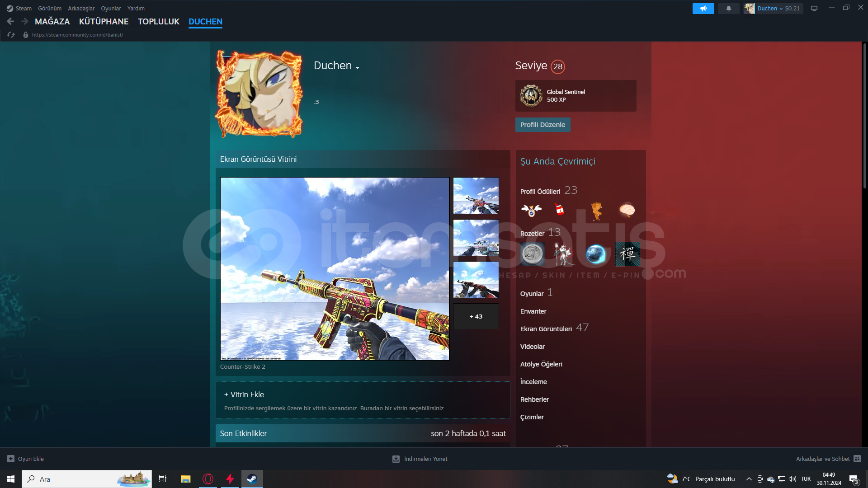Click the + 43 more screenshots tile
The width and height of the screenshot is (868, 488).
(x=476, y=316)
